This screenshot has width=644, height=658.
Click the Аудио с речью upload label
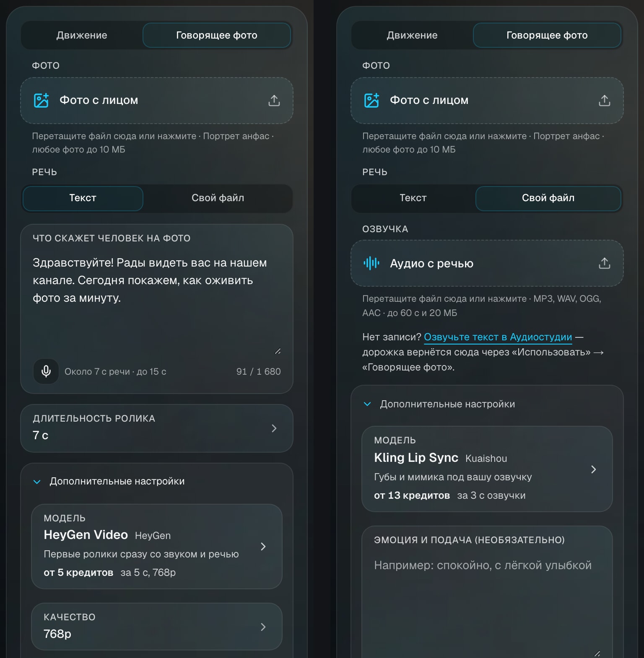click(432, 264)
